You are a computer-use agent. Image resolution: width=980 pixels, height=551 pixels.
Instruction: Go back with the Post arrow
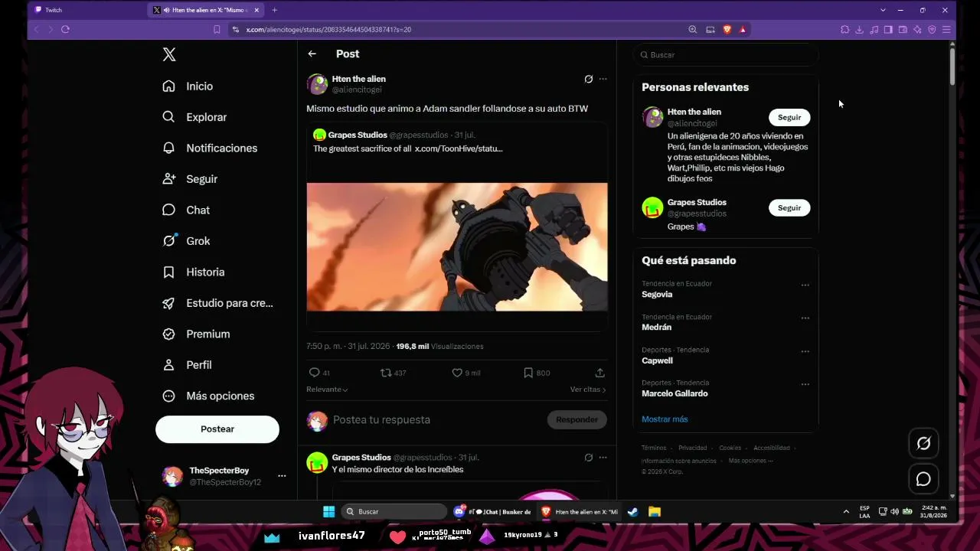click(312, 54)
